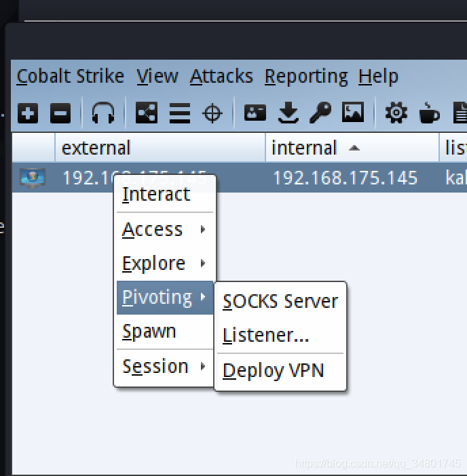Open Screenshots picture icon
The width and height of the screenshot is (467, 476).
(x=353, y=112)
